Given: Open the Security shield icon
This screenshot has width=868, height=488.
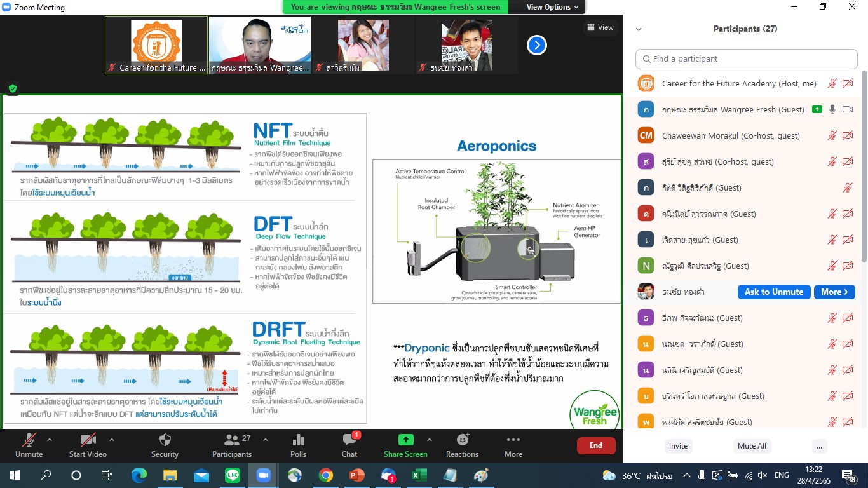Looking at the screenshot, I should [165, 440].
